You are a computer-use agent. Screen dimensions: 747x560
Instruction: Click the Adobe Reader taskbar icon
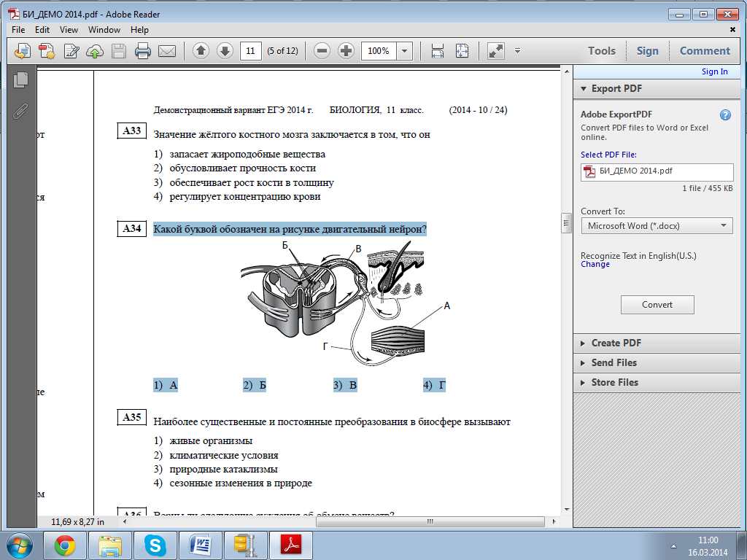pos(291,545)
